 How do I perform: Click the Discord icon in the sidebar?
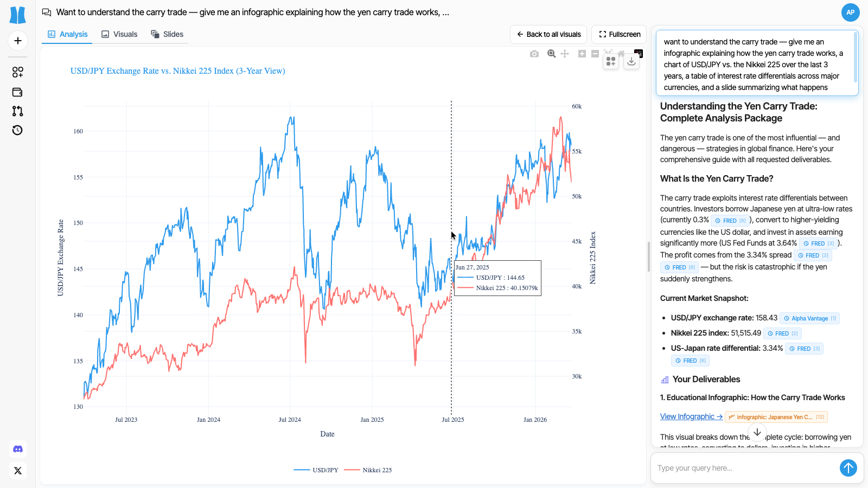(18, 449)
